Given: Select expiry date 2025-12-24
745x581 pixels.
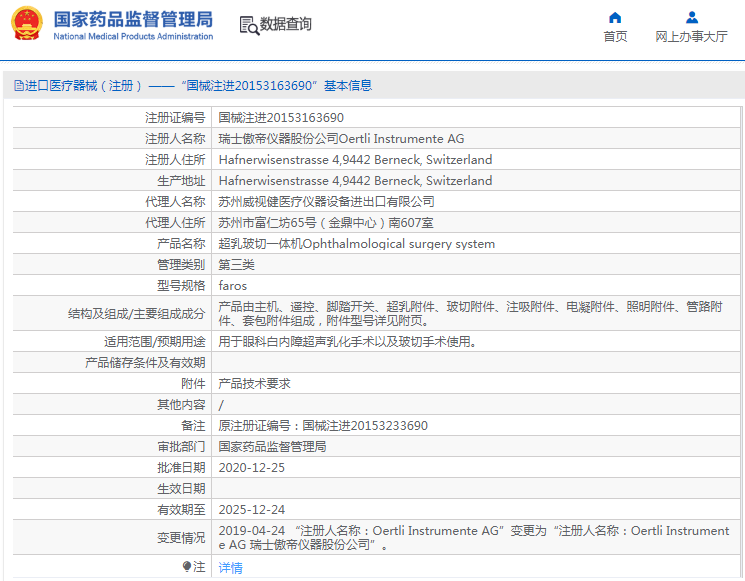Looking at the screenshot, I should 251,510.
